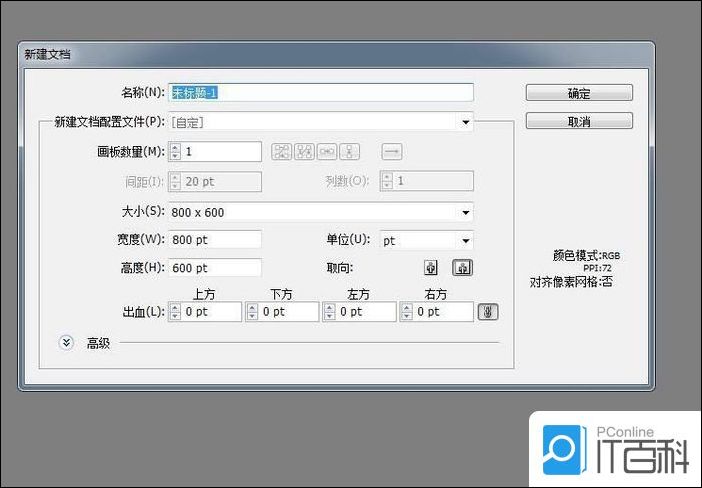Image resolution: width=702 pixels, height=488 pixels.
Task: Click the 下方 bleed stepper arrows
Action: point(252,312)
